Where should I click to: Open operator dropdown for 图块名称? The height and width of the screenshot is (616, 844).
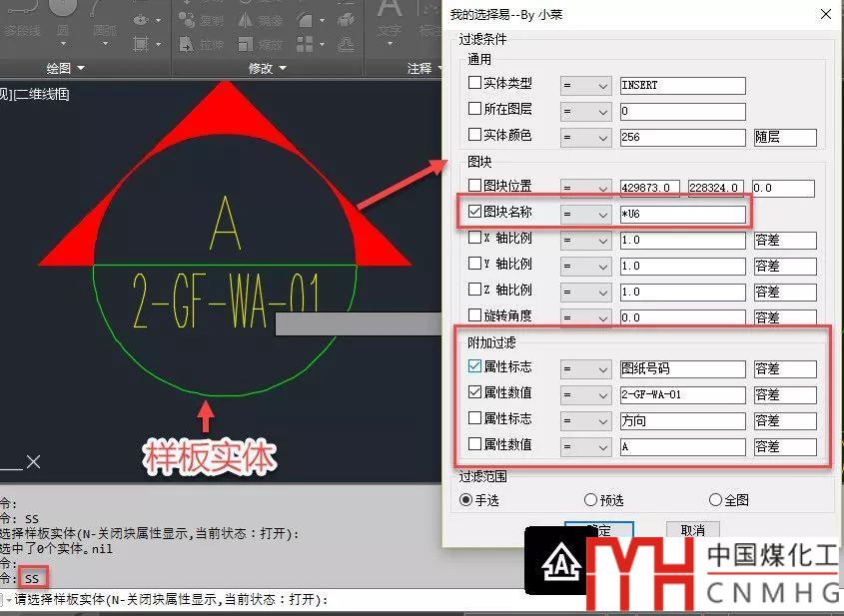click(x=585, y=214)
